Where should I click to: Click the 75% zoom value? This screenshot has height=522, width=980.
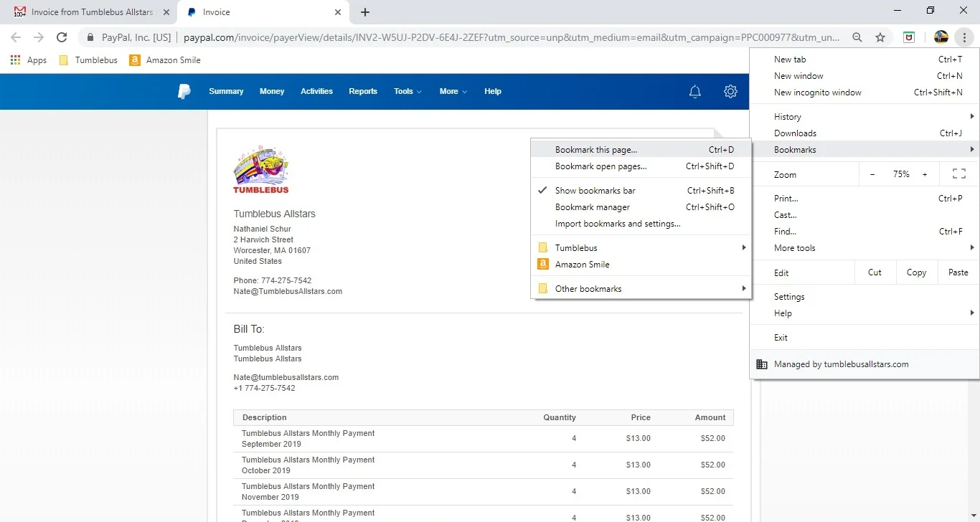[x=901, y=174]
